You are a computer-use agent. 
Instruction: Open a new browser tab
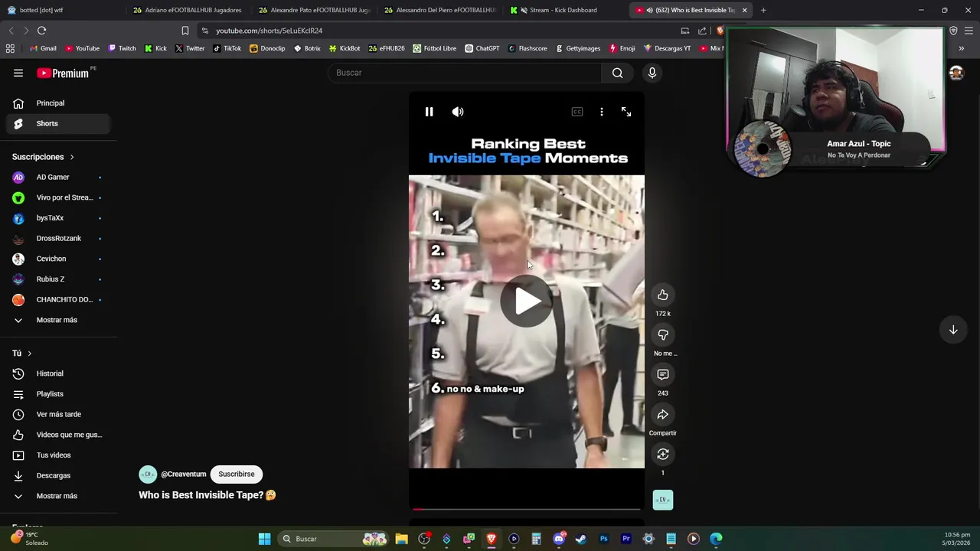click(x=763, y=10)
